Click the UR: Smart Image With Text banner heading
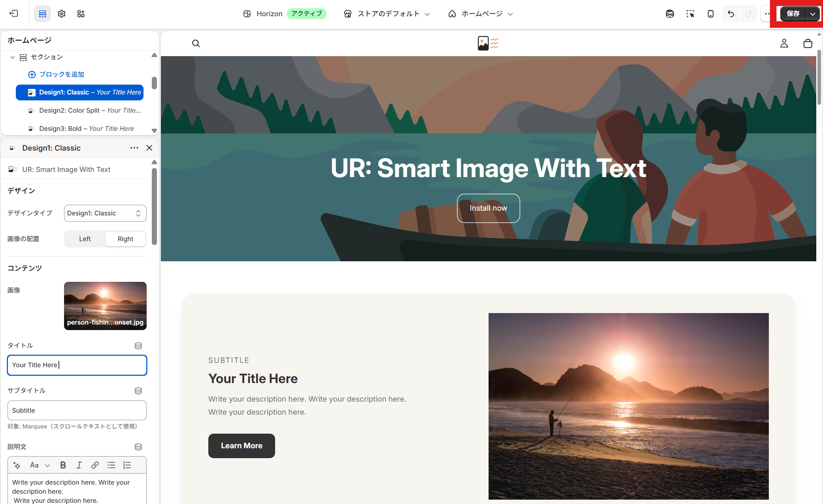This screenshot has width=823, height=504. click(489, 168)
